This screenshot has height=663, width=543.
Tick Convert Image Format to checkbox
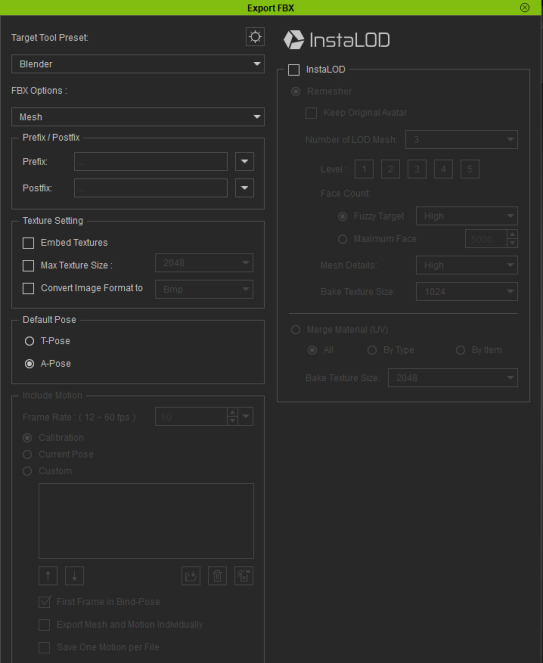pos(28,288)
